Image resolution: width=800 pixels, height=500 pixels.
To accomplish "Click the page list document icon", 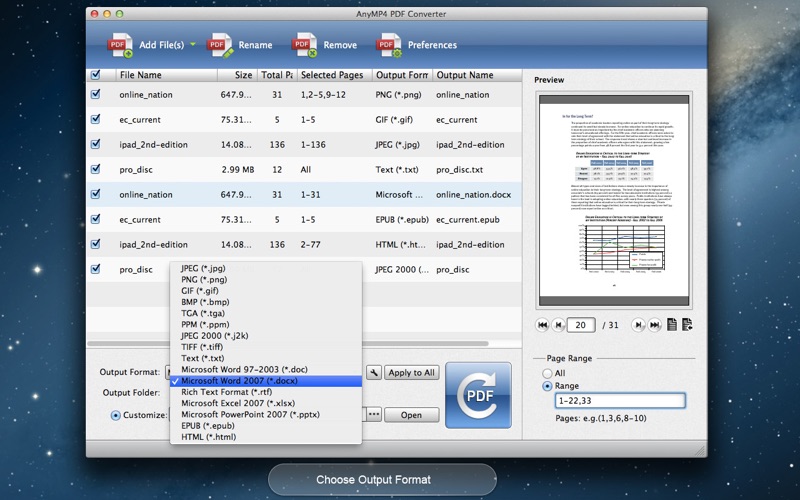I will 687,324.
